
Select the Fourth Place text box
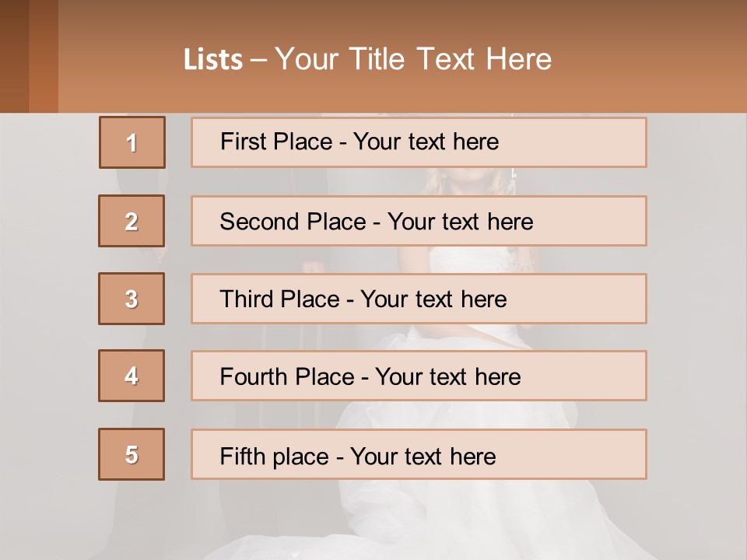point(419,376)
